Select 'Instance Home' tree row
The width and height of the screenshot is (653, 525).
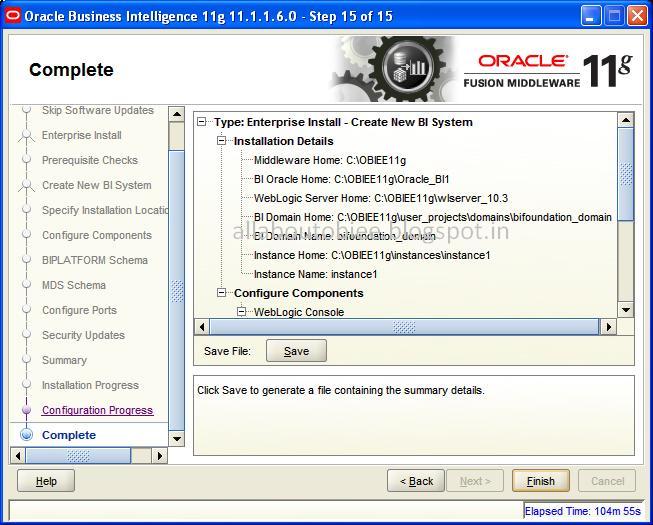pyautogui.click(x=372, y=255)
